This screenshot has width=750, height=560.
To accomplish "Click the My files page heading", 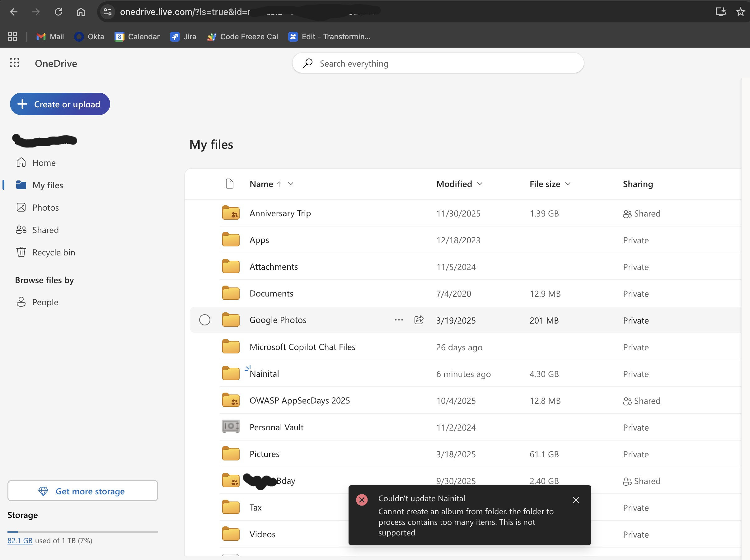I will tap(211, 145).
